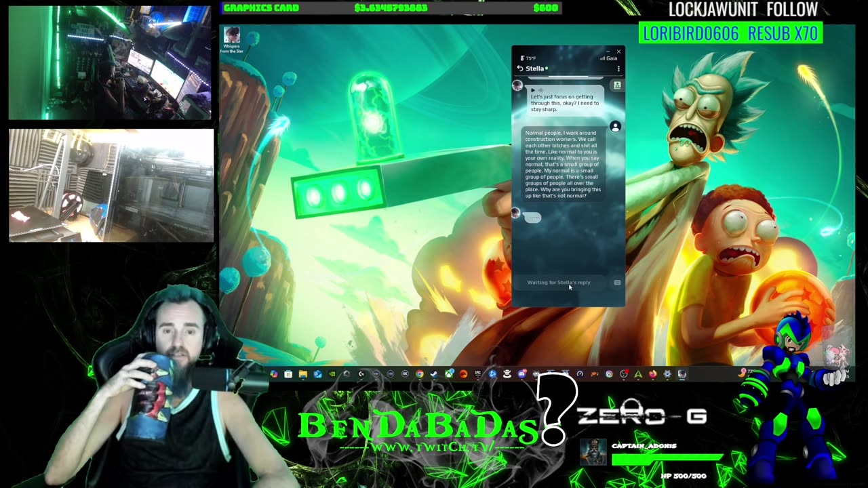Open NVIDIA app from the taskbar
Image resolution: width=868 pixels, height=488 pixels.
[332, 373]
